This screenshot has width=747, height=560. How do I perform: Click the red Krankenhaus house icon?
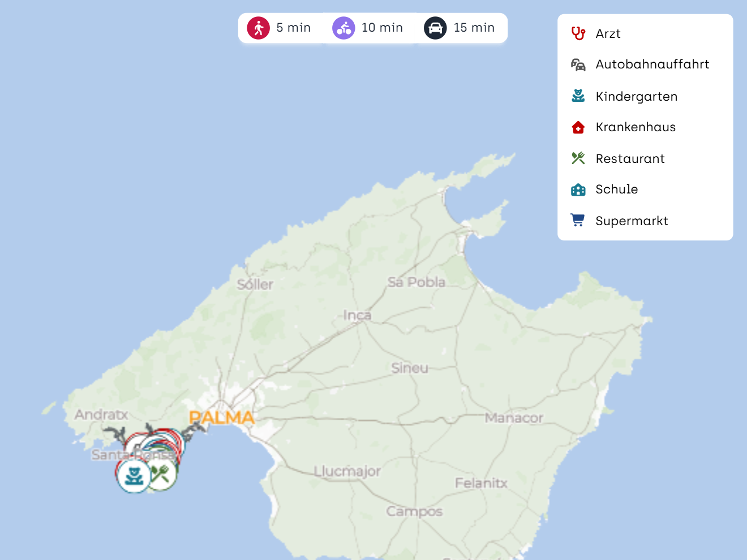tap(578, 127)
